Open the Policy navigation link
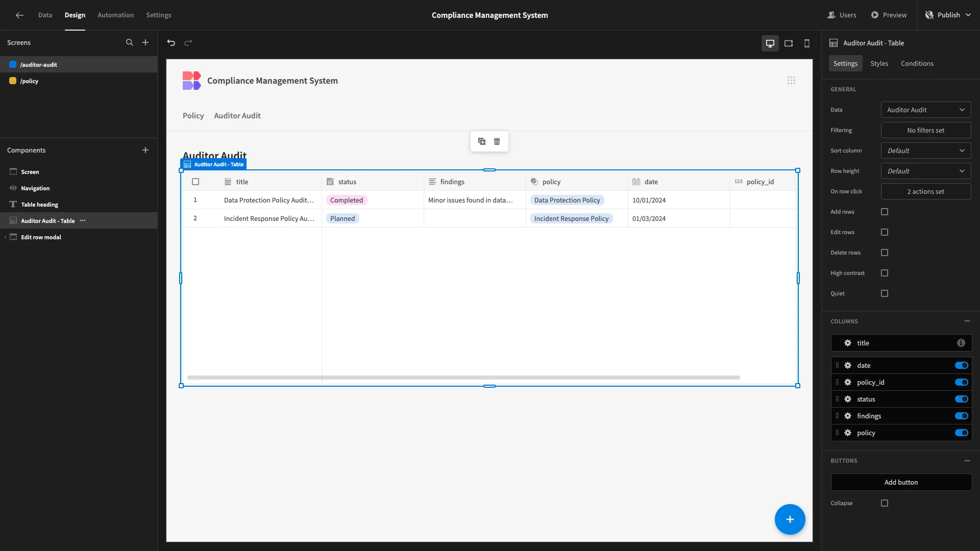The image size is (980, 551). 193,116
